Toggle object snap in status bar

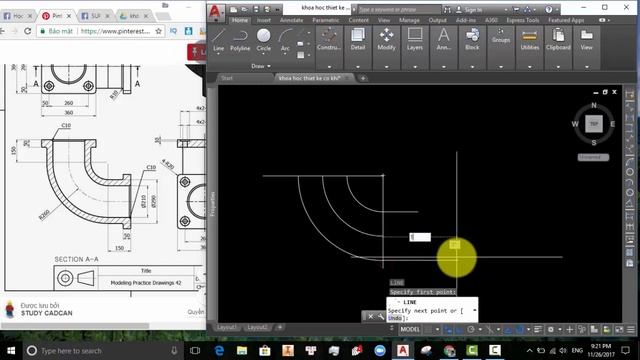pos(519,329)
